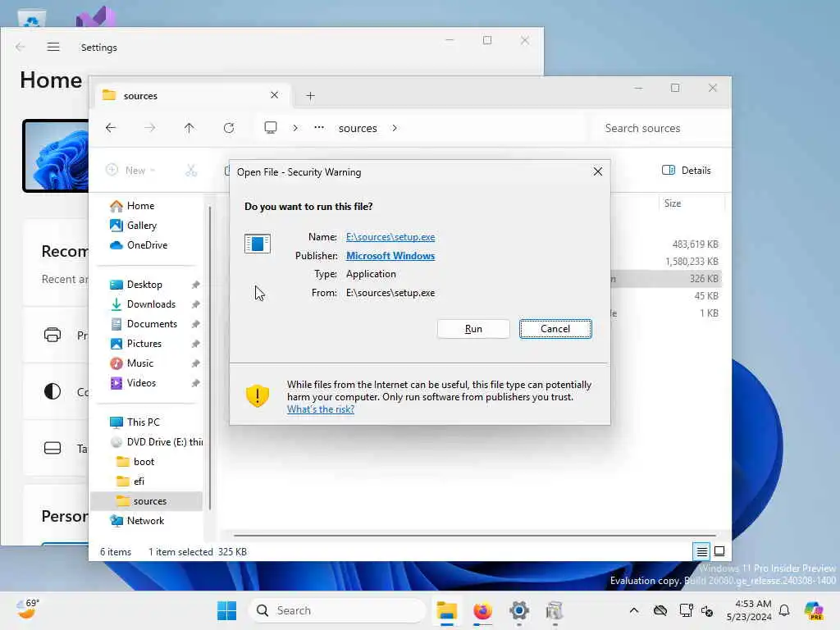
Task: Open the Microsoft Windows publisher link
Action: click(390, 256)
